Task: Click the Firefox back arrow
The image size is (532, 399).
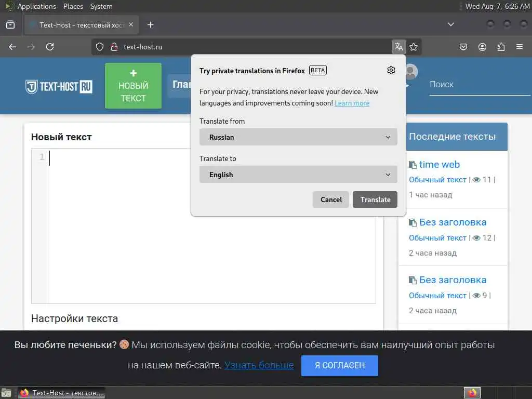Action: (12, 47)
